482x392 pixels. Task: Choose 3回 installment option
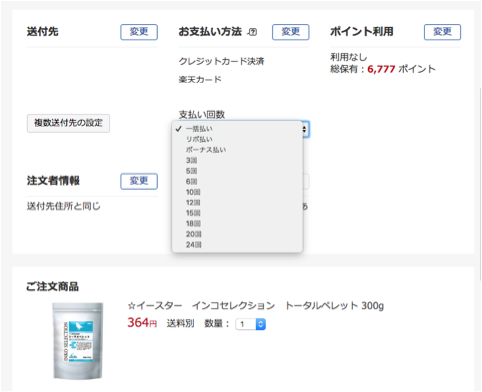coord(237,161)
